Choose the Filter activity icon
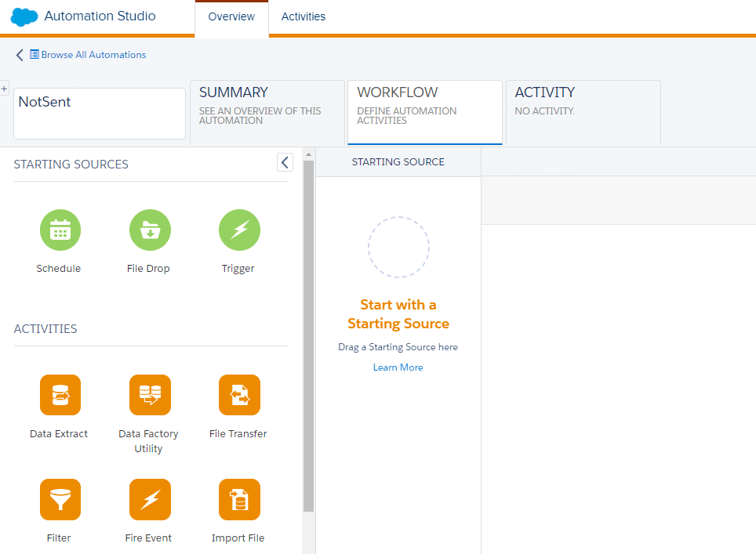 tap(60, 499)
